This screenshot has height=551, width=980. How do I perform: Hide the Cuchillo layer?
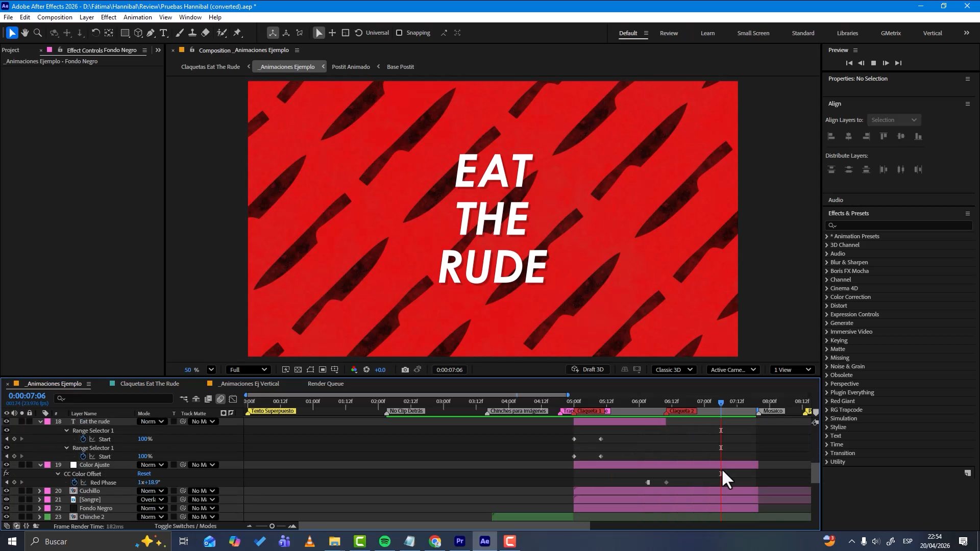[7, 491]
